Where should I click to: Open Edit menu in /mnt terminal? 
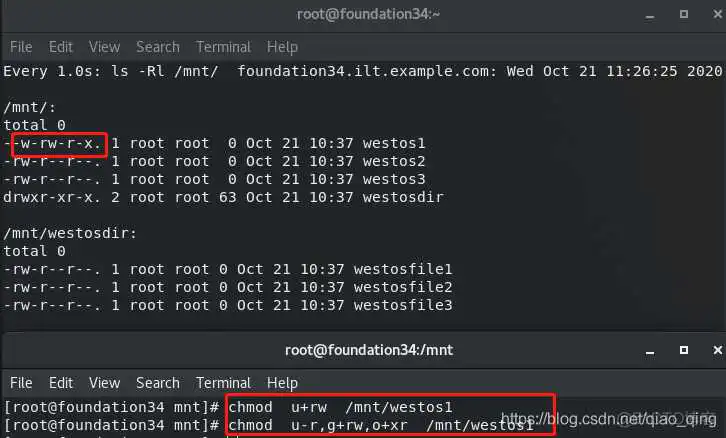click(61, 383)
